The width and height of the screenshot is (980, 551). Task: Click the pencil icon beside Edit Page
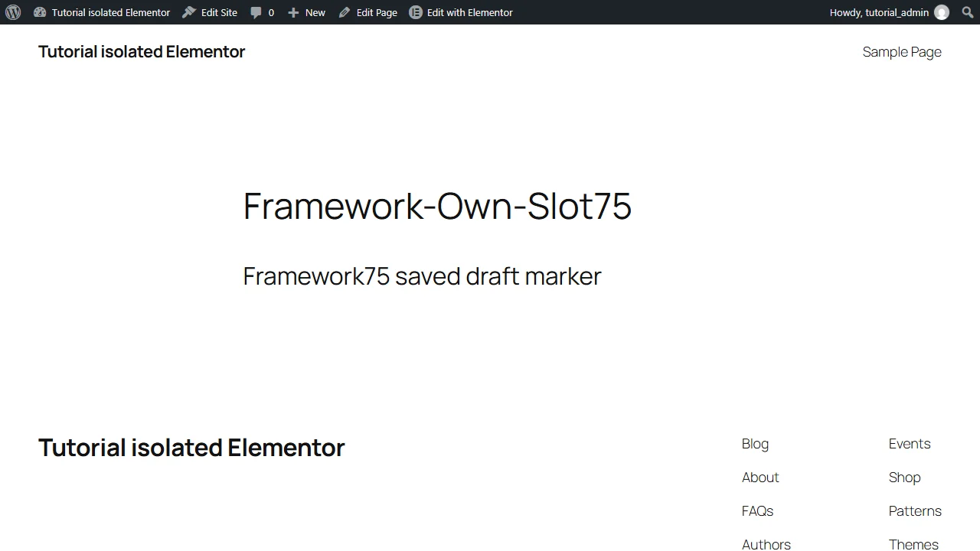click(x=345, y=12)
